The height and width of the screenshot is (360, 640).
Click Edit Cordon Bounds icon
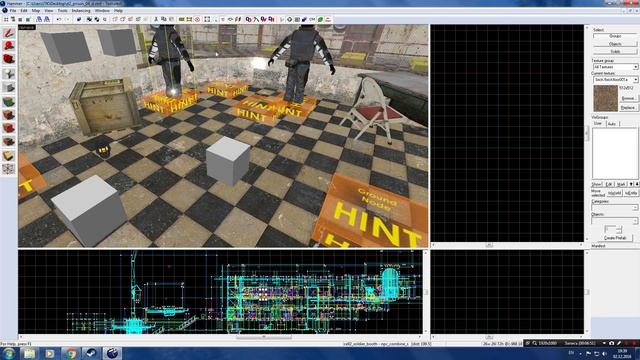pos(189,19)
